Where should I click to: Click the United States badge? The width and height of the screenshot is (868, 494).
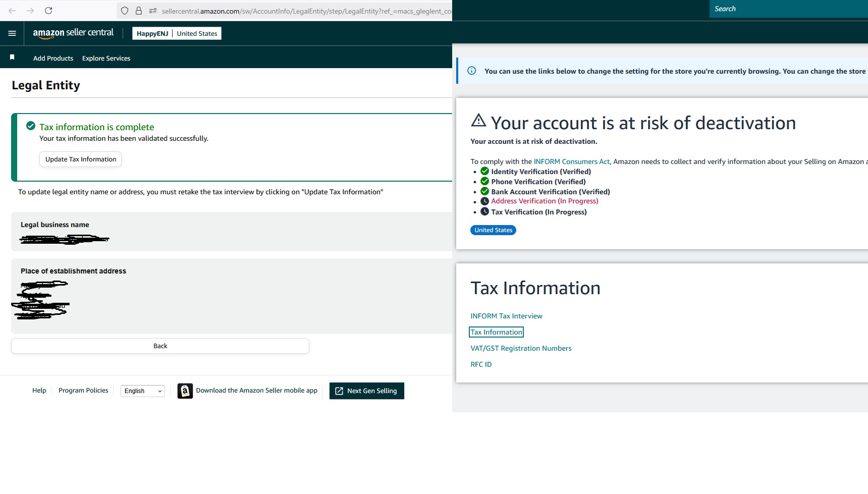(493, 230)
